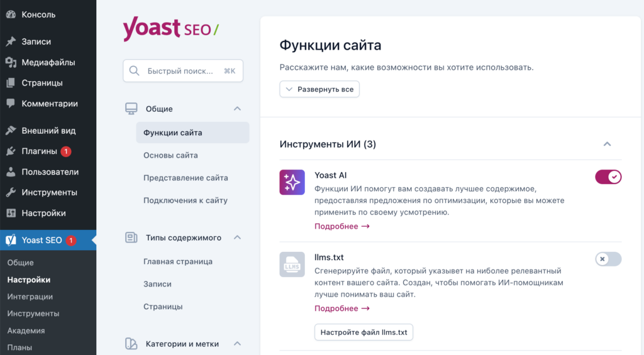
Task: Open Академия submenu item
Action: pyautogui.click(x=26, y=330)
